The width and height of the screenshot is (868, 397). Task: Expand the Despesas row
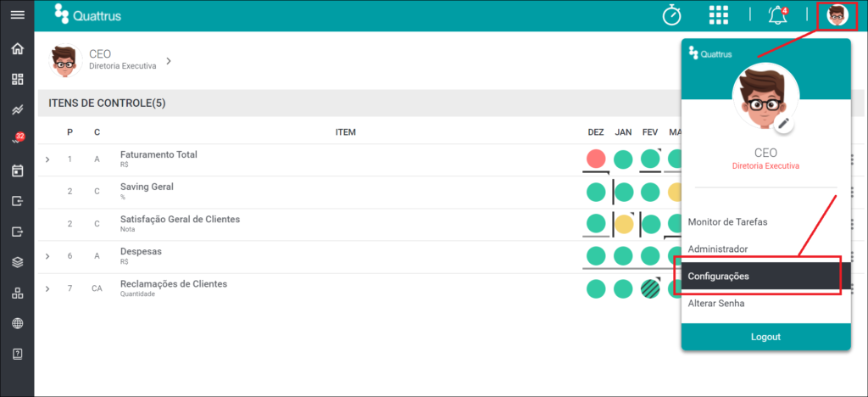(x=47, y=256)
